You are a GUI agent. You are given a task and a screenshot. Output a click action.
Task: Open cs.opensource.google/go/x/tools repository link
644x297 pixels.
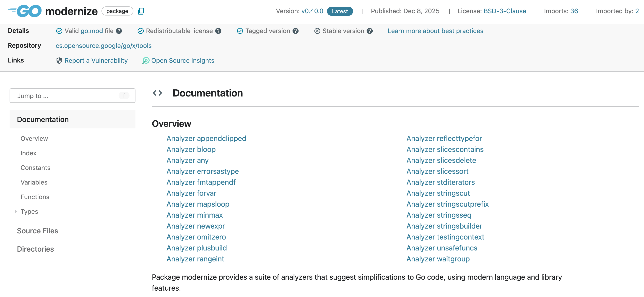pos(104,46)
